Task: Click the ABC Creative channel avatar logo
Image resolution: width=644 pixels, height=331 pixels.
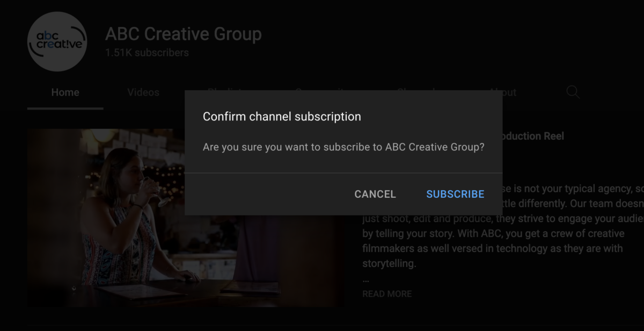Action: point(57,41)
